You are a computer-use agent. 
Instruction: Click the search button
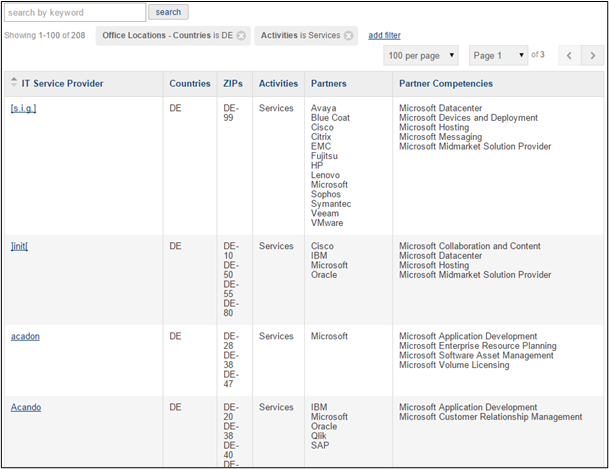tap(168, 12)
